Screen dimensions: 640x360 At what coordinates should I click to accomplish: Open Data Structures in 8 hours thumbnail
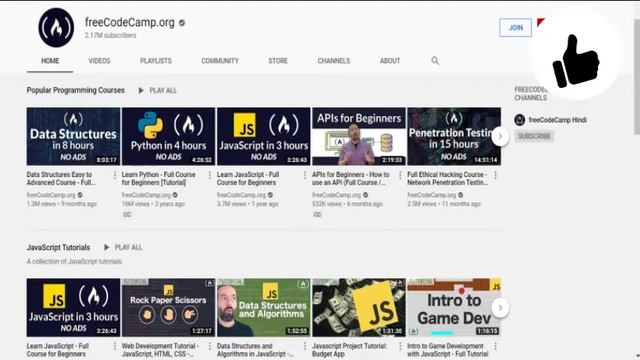point(73,136)
